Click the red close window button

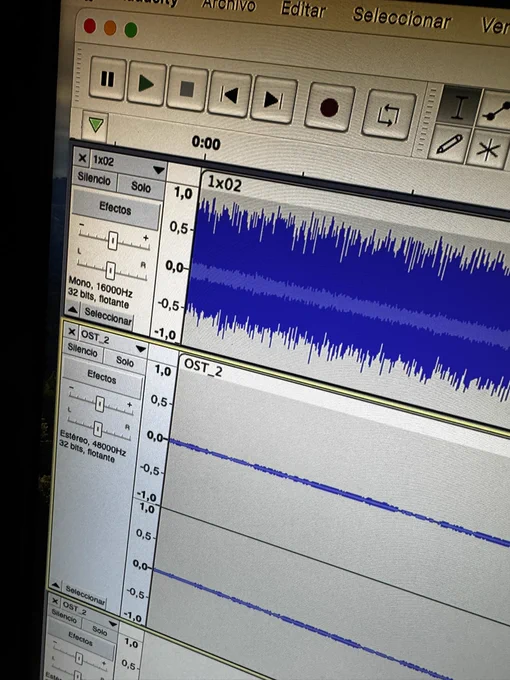(90, 26)
